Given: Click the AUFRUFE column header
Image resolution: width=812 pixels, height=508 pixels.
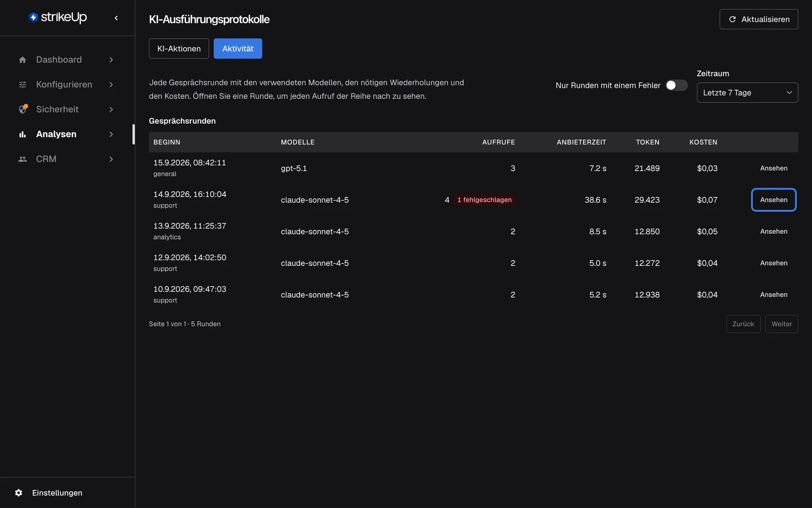Looking at the screenshot, I should 498,142.
